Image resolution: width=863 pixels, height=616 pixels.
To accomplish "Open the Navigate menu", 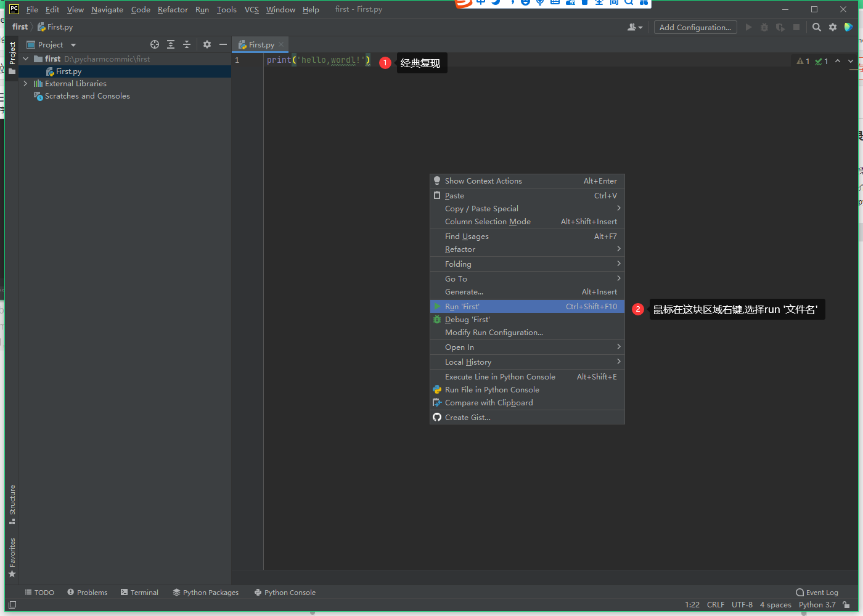I will (x=107, y=10).
